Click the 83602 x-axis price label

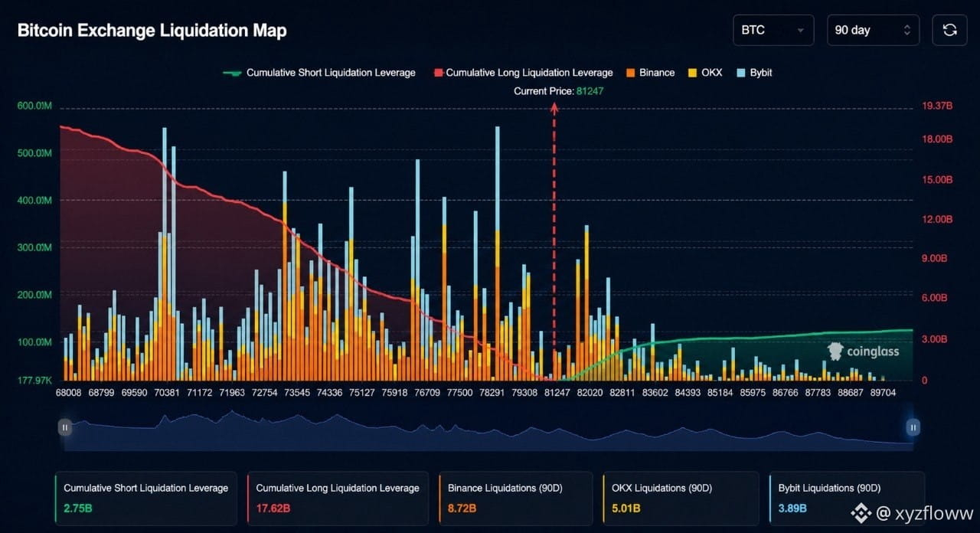[655, 392]
